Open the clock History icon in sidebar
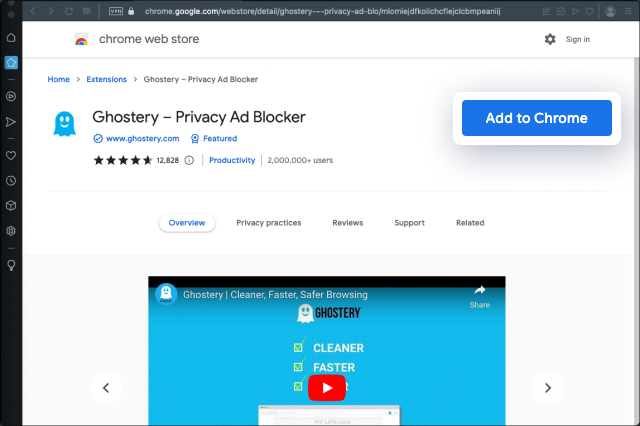This screenshot has width=640, height=426. coord(11,181)
